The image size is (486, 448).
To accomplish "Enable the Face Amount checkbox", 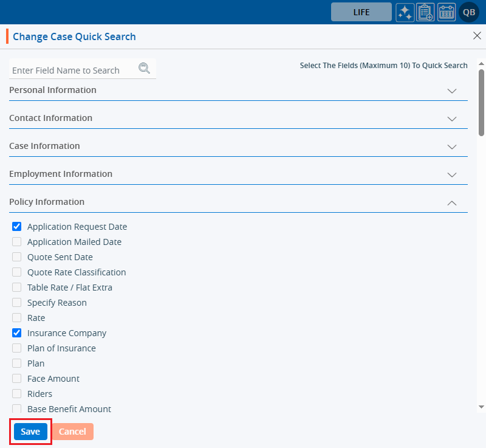I will (17, 379).
